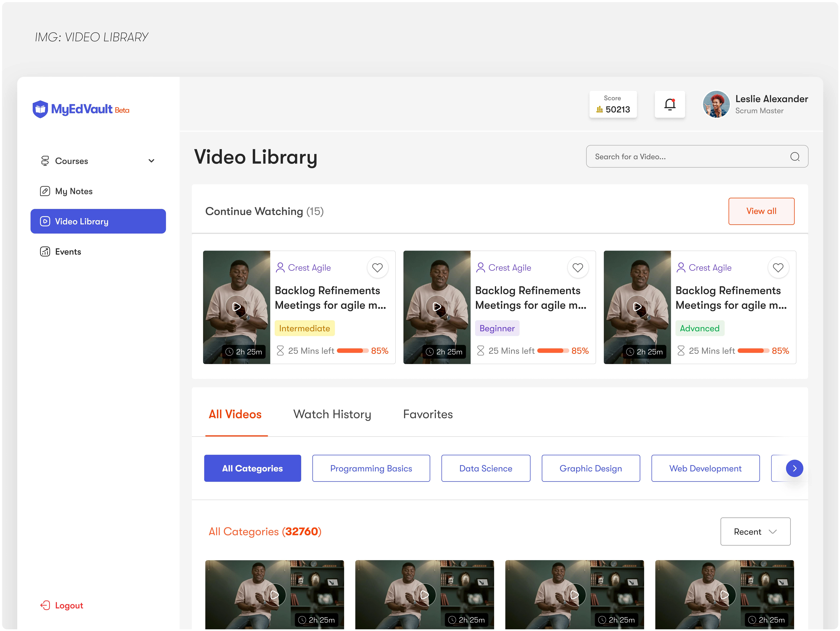
Task: Open the Score 50213 card
Action: [x=613, y=104]
